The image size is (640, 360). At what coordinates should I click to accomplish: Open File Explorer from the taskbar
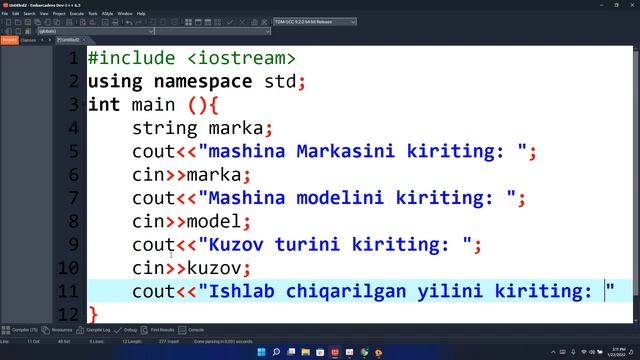(305, 352)
